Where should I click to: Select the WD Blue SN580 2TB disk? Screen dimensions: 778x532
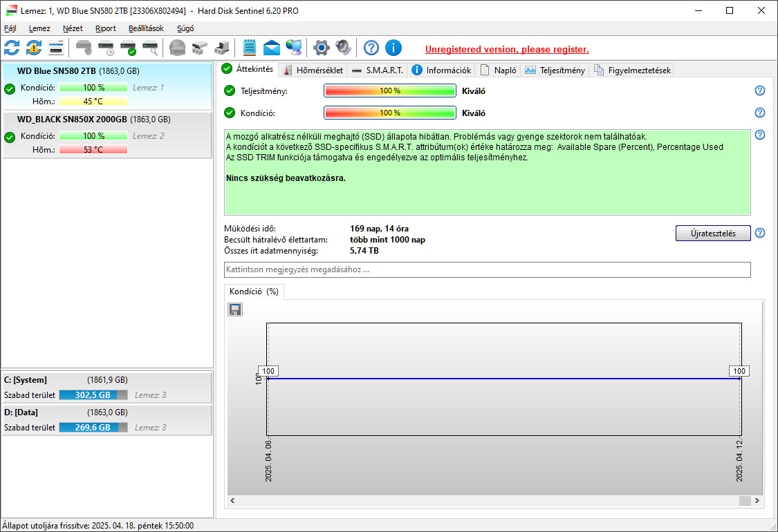[x=107, y=86]
